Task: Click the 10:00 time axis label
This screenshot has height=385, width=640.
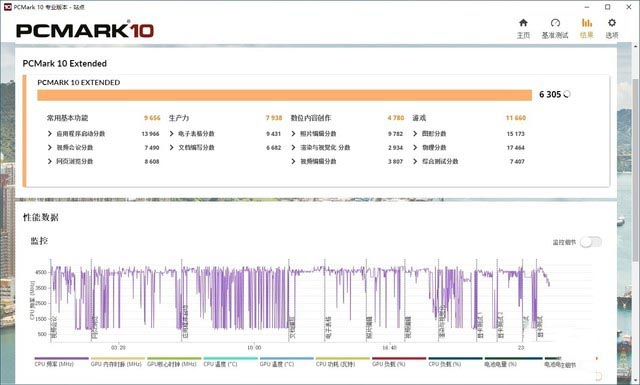Action: tap(254, 348)
